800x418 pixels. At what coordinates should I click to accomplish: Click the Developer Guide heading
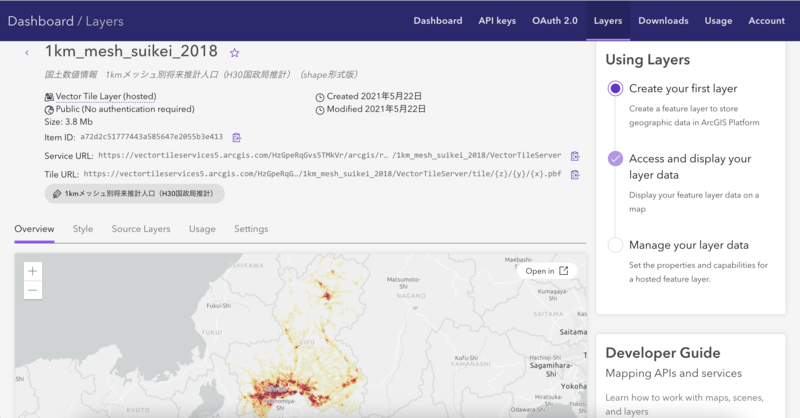click(663, 353)
